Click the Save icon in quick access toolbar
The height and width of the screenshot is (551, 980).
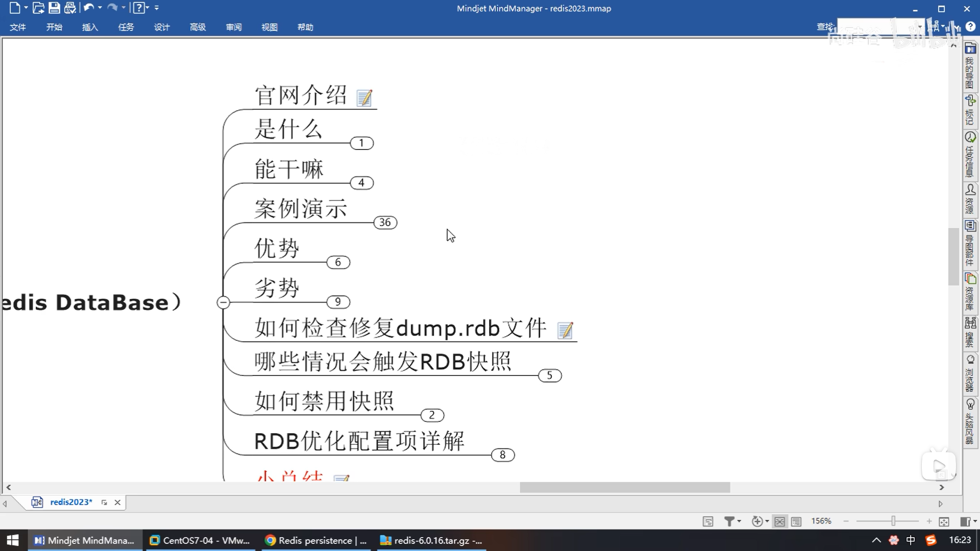tap(54, 8)
